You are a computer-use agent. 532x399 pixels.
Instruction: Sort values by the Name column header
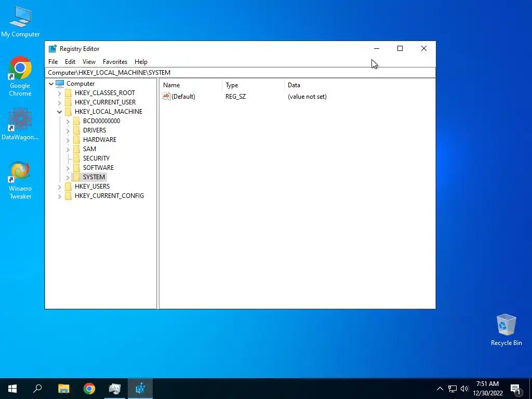191,85
